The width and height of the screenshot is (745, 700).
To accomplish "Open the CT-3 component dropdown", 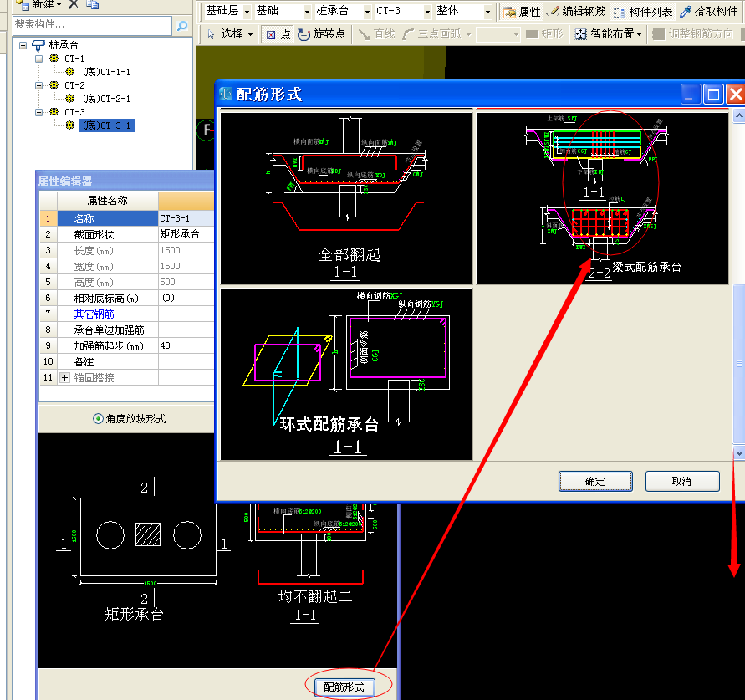I will click(x=427, y=12).
